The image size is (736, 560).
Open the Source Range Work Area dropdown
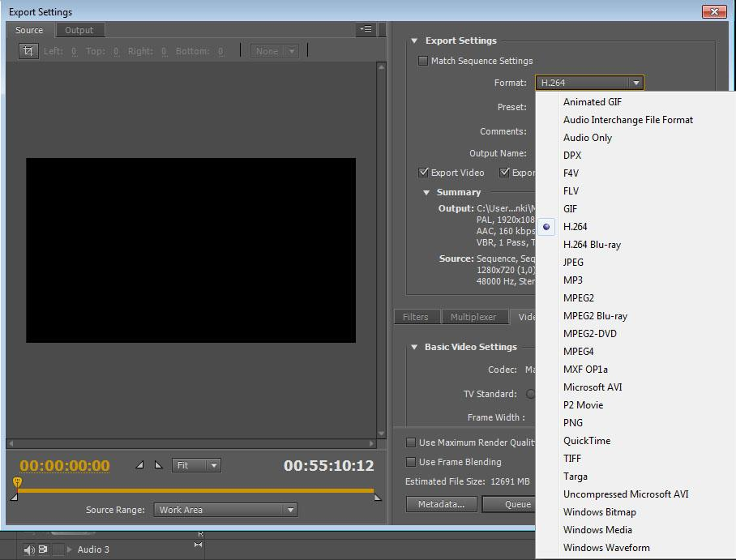click(226, 510)
